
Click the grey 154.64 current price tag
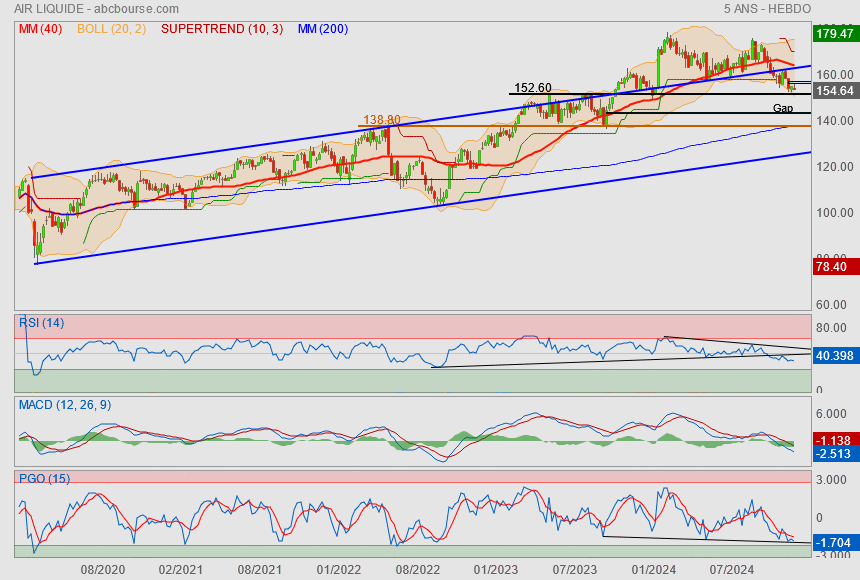(835, 91)
